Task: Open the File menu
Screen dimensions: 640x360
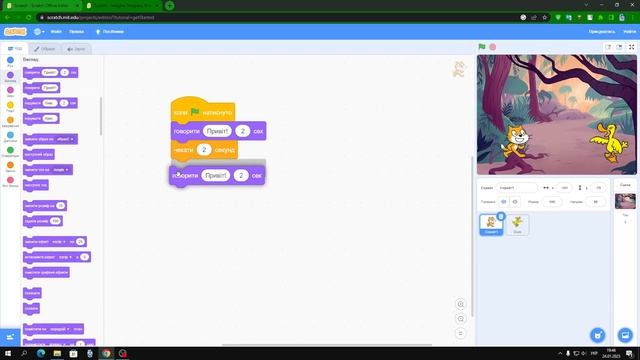Action: [56, 31]
